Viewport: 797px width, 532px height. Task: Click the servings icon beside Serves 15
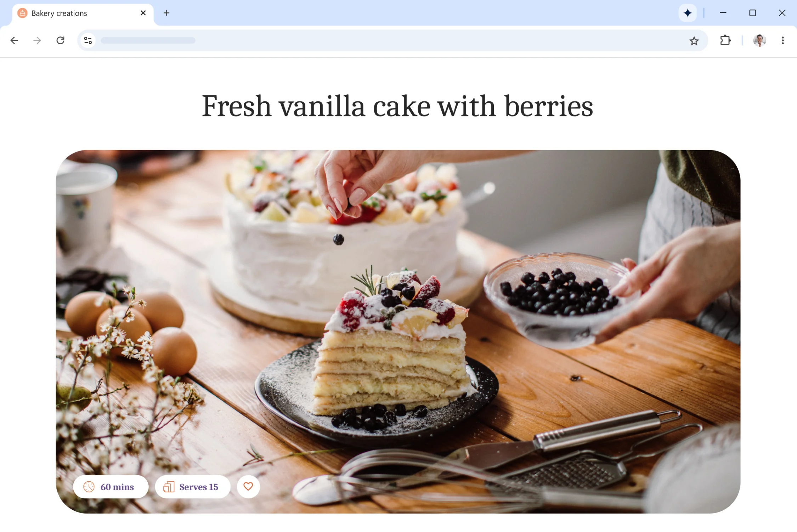click(169, 487)
